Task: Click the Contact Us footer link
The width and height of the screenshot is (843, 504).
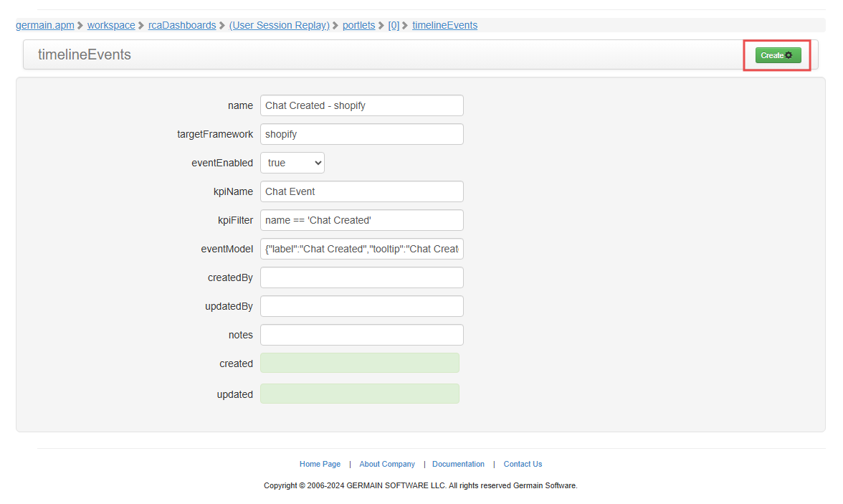Action: pos(523,464)
